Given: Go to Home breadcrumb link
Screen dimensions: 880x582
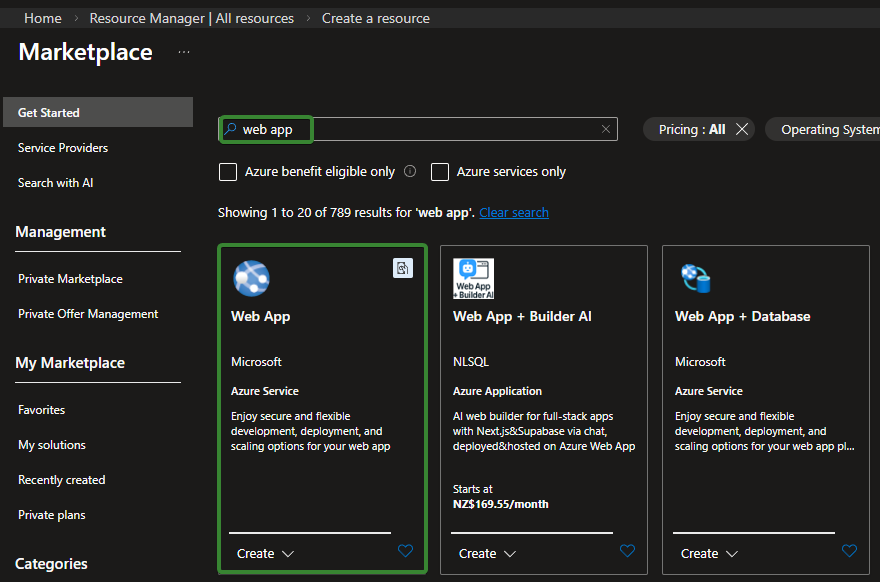Looking at the screenshot, I should (x=42, y=18).
